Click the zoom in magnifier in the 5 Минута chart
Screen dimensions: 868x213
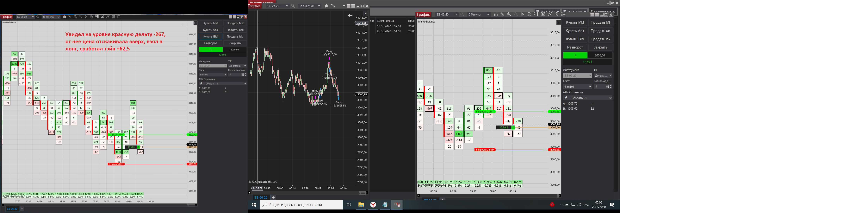click(x=509, y=15)
